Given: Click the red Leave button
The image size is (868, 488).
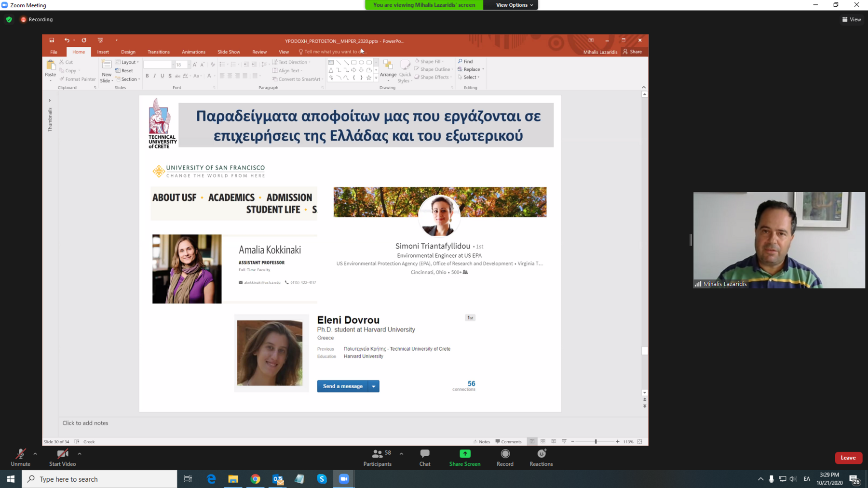Looking at the screenshot, I should pyautogui.click(x=848, y=458).
